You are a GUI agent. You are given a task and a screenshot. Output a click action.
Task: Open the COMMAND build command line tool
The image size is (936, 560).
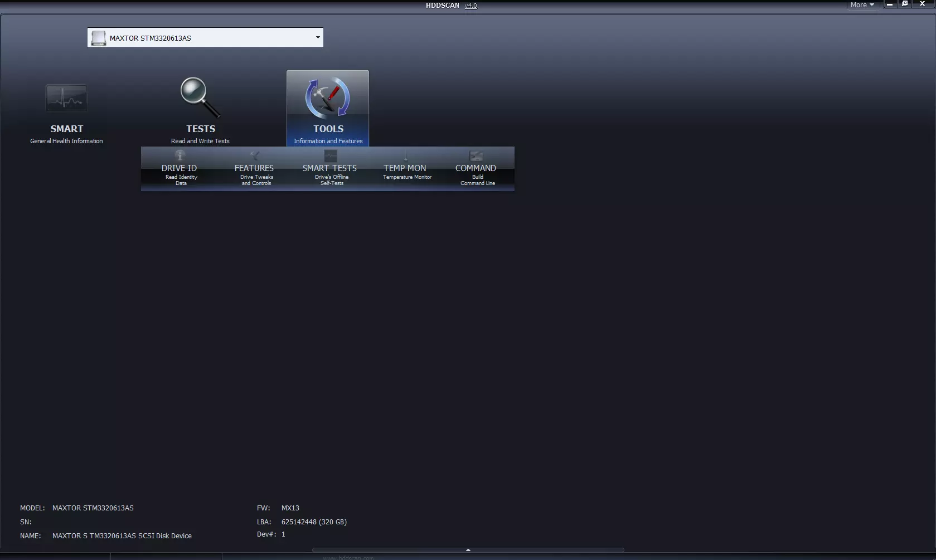(476, 168)
